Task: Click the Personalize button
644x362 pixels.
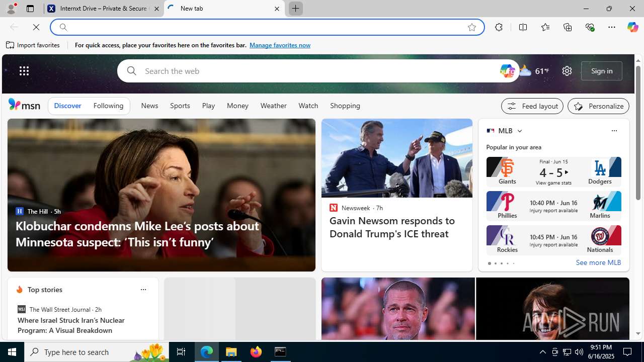Action: tap(598, 106)
